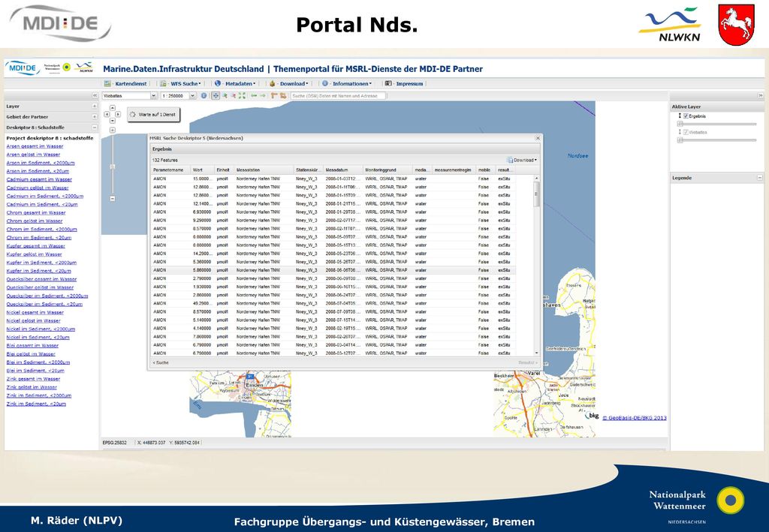Click reorder handle beside Webatlas layer

pyautogui.click(x=680, y=132)
